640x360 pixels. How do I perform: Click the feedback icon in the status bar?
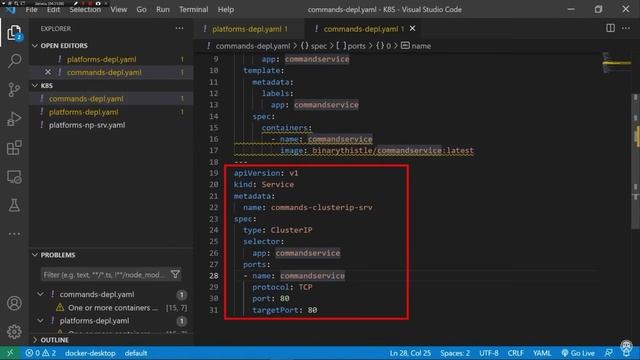[609, 353]
